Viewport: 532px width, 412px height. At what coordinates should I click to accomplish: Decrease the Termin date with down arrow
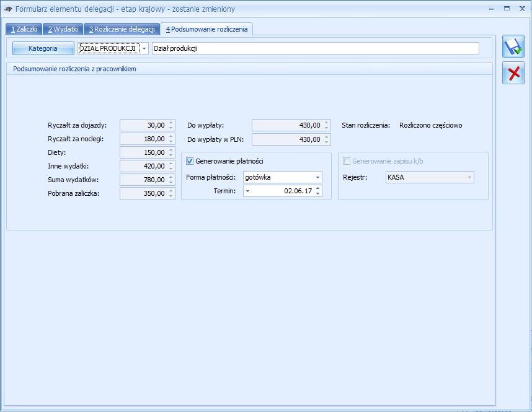tap(317, 194)
